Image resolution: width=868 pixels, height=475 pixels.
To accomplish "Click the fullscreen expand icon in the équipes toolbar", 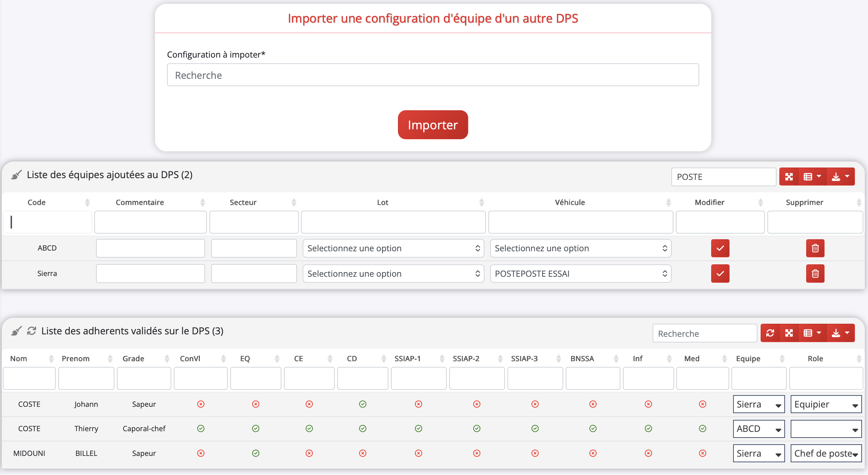I will pyautogui.click(x=789, y=177).
